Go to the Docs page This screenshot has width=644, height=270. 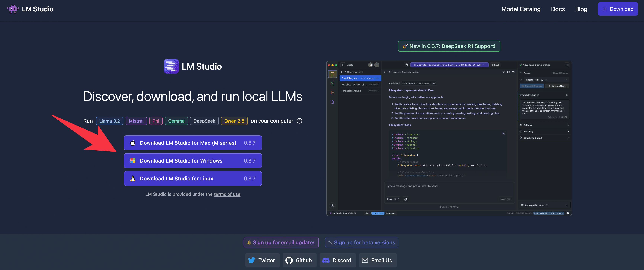[558, 9]
